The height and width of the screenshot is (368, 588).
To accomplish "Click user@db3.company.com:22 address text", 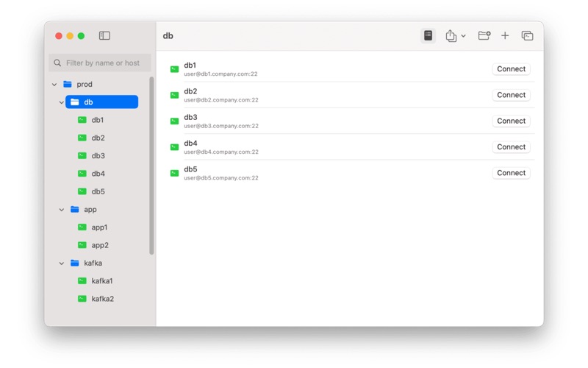I will pyautogui.click(x=221, y=126).
